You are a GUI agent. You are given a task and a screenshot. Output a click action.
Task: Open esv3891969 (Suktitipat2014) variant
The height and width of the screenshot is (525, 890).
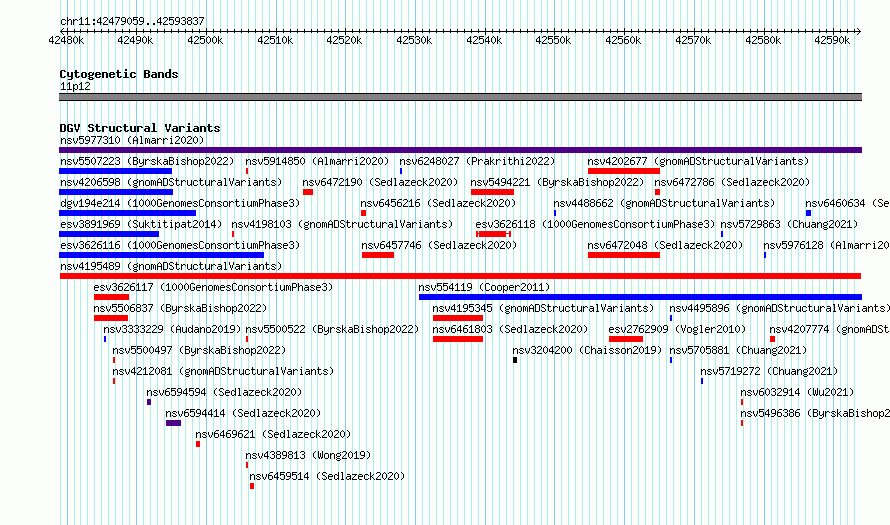coord(141,224)
